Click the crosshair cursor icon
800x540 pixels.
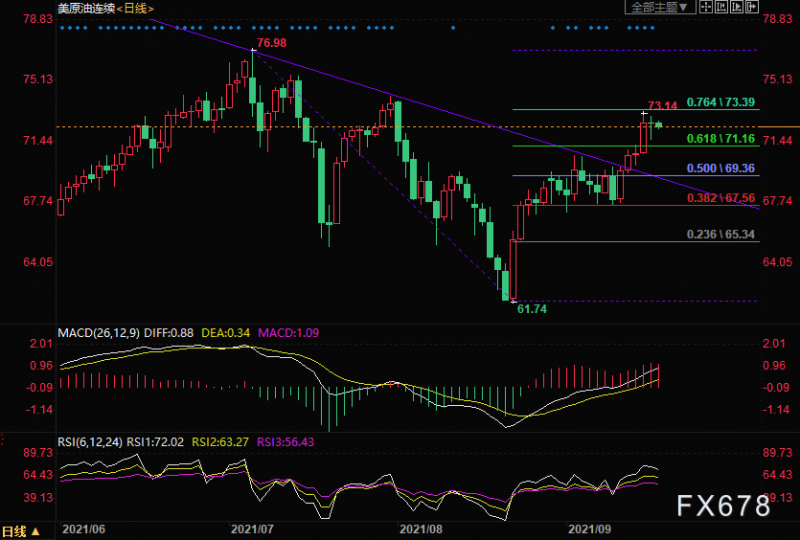pos(706,7)
